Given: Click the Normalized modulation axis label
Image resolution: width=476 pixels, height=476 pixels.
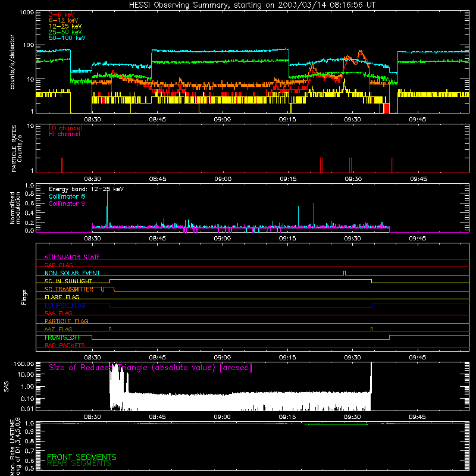Looking at the screenshot, I should click(15, 208).
